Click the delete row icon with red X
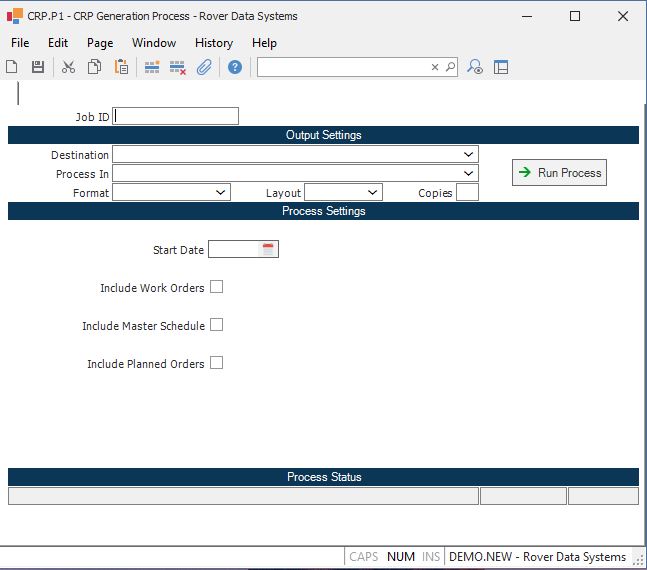 click(x=178, y=67)
